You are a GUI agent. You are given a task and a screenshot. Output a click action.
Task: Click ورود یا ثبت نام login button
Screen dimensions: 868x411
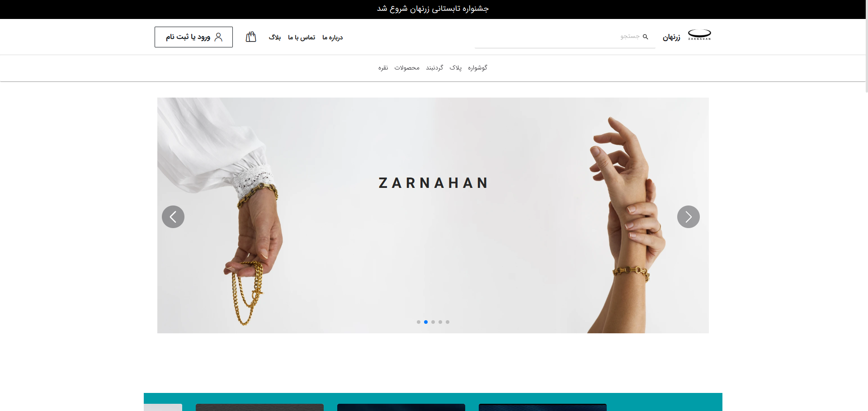tap(193, 37)
